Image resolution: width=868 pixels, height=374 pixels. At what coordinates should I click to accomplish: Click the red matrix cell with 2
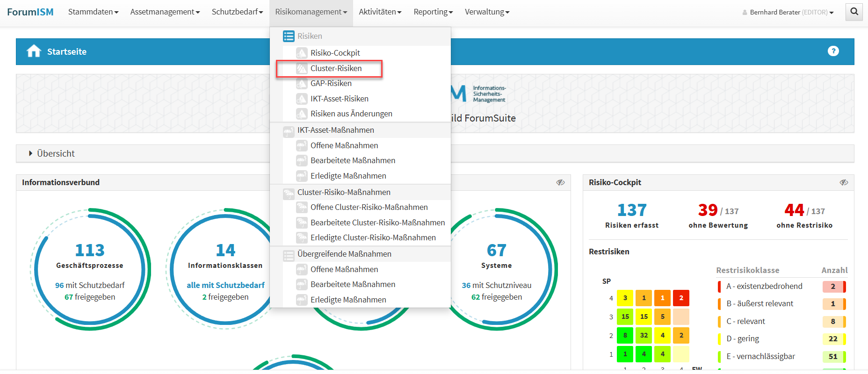click(681, 298)
